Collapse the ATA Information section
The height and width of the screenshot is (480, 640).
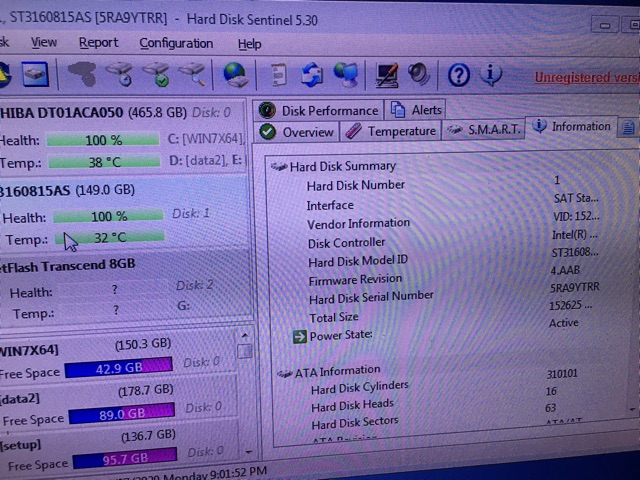coord(285,373)
